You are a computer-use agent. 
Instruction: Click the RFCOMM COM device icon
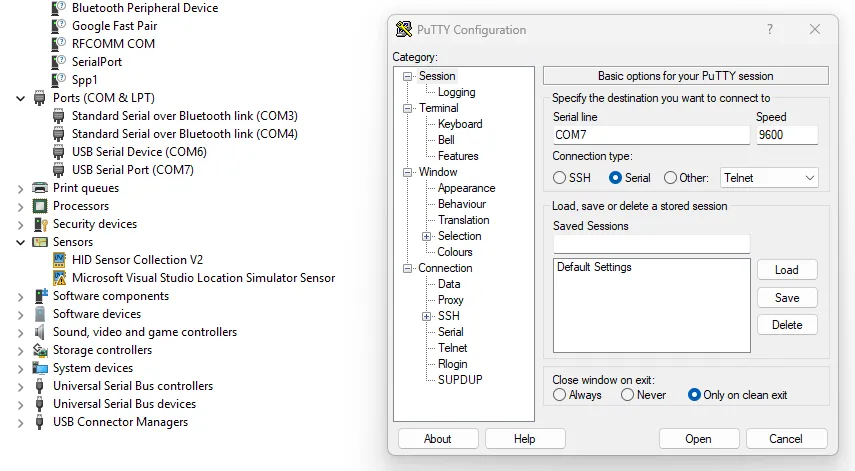pyautogui.click(x=58, y=44)
